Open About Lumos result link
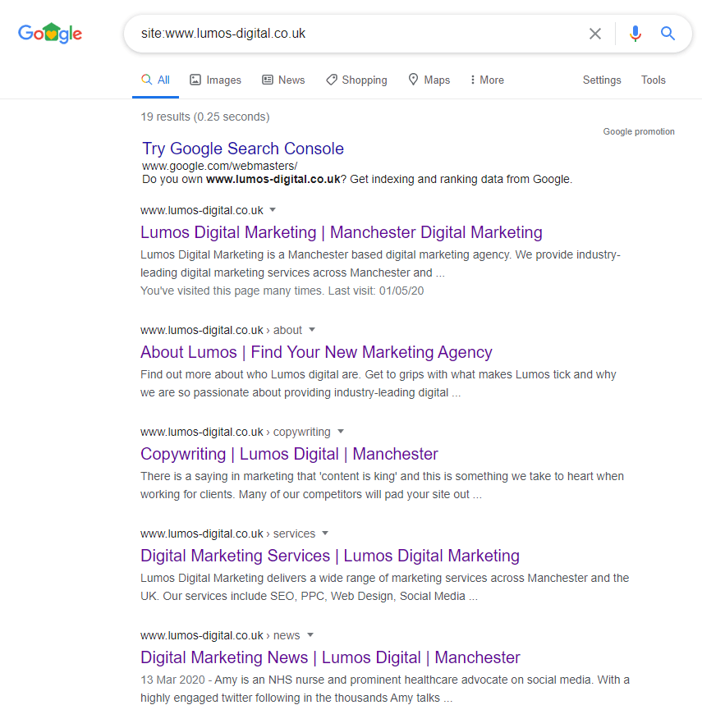702x728 pixels. (316, 352)
